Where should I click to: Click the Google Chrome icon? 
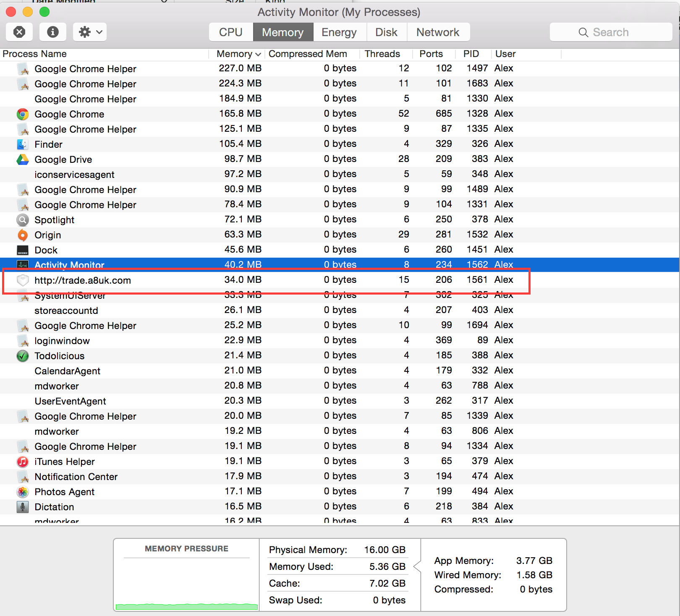[x=23, y=114]
